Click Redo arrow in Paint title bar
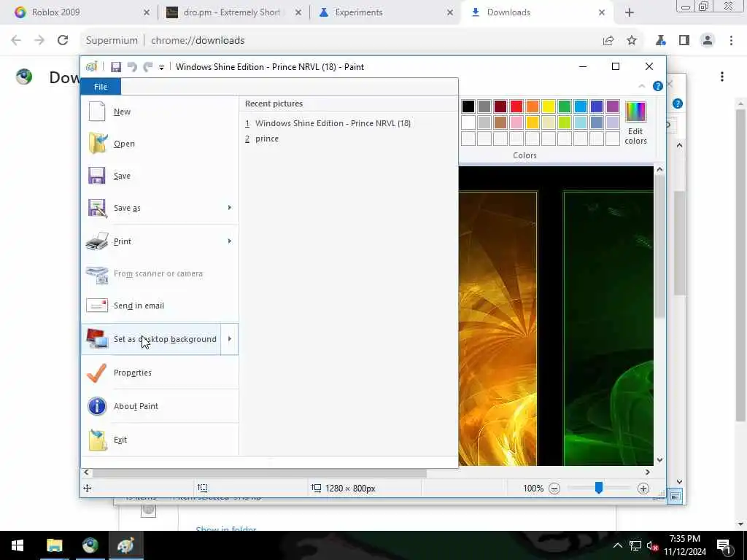 pos(148,67)
